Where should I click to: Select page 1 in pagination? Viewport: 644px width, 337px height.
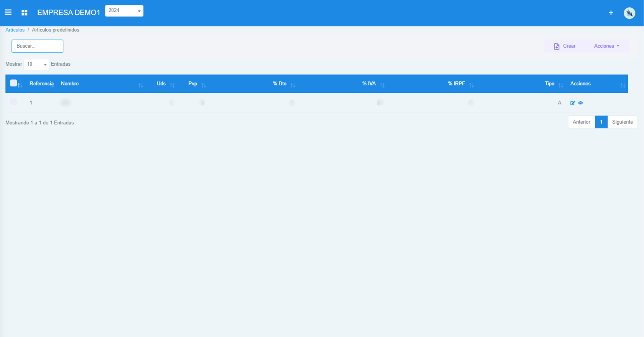click(601, 122)
